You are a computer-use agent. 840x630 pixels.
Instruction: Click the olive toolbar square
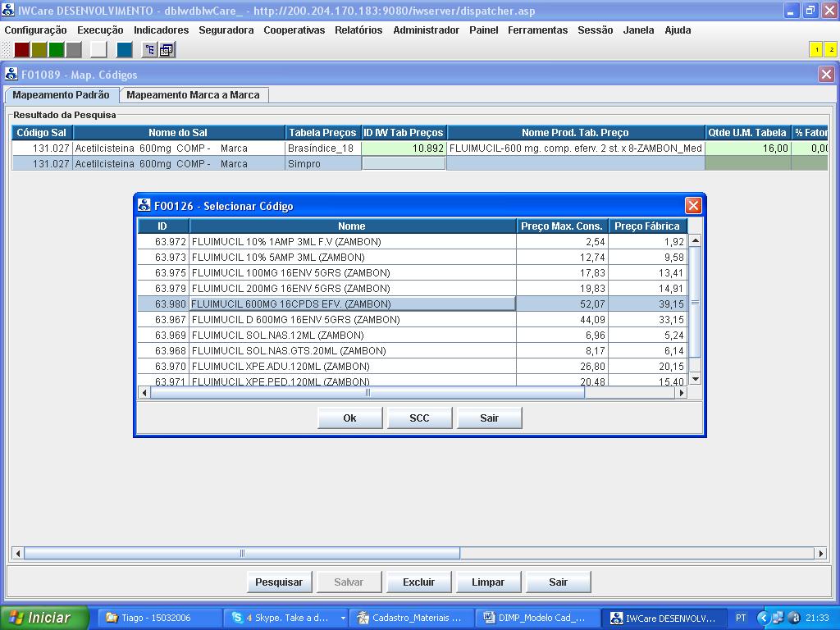(x=39, y=50)
